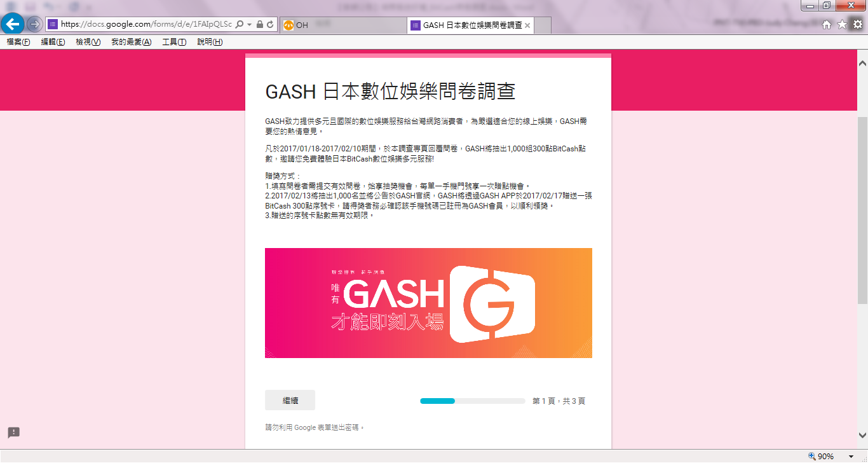Click the feedback exclamation icon
This screenshot has height=463, width=868.
pyautogui.click(x=14, y=432)
